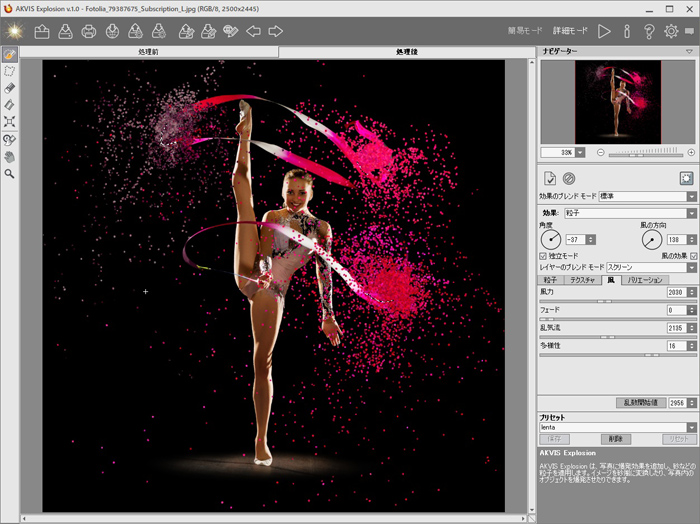Open an image with the Open file icon
This screenshot has height=524, width=700.
click(42, 31)
